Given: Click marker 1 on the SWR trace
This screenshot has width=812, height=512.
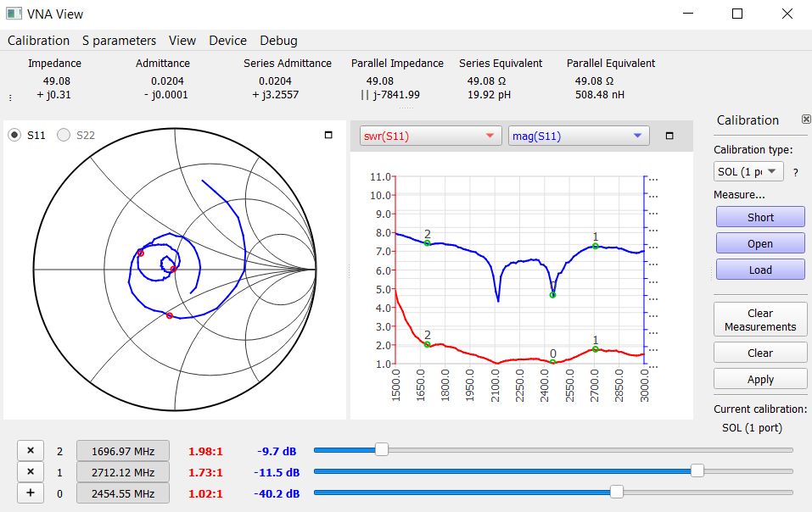Looking at the screenshot, I should [x=596, y=349].
